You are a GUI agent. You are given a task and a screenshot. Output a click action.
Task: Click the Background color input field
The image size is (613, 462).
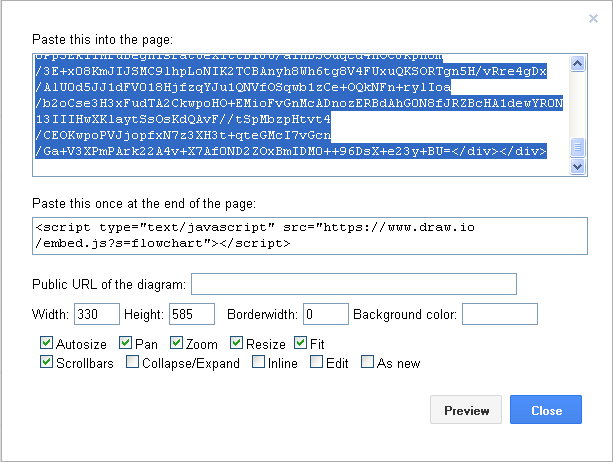point(500,314)
